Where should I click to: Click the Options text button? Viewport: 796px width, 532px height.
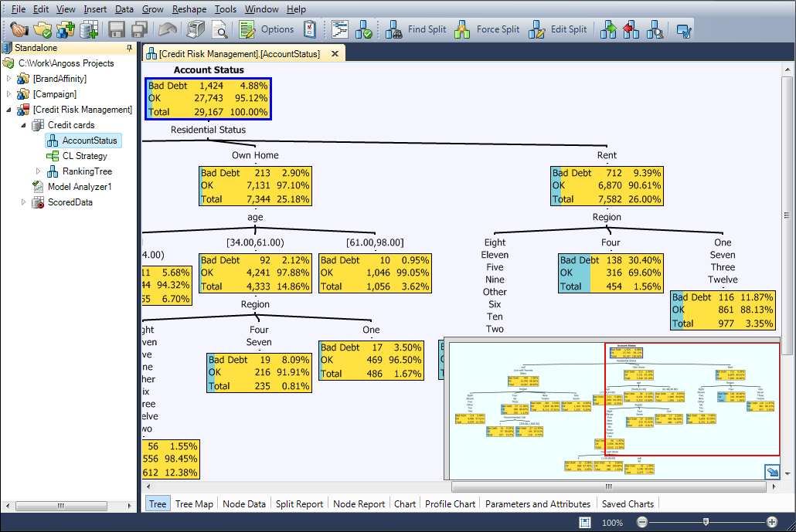pyautogui.click(x=277, y=29)
